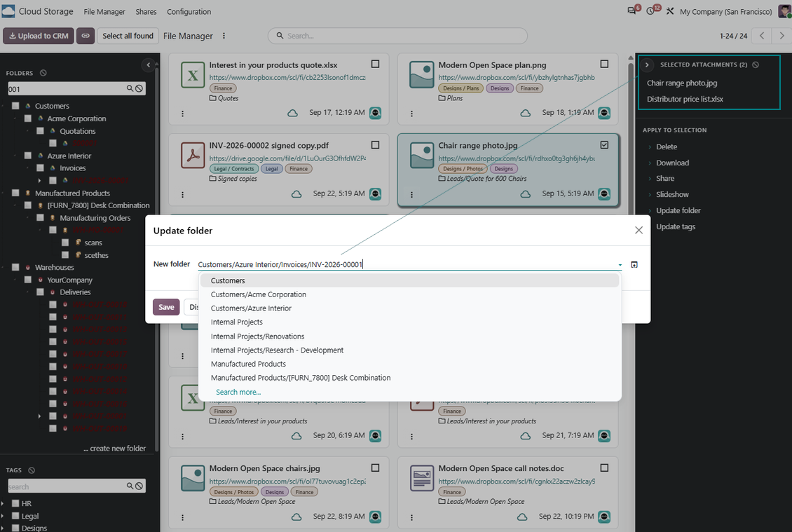Toggle the Warehouses folder checkbox in the tree
Screen dimensions: 792x532
pyautogui.click(x=15, y=267)
